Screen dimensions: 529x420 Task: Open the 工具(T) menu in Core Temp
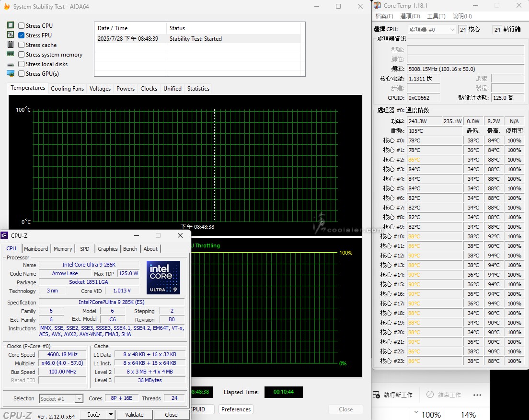point(436,16)
